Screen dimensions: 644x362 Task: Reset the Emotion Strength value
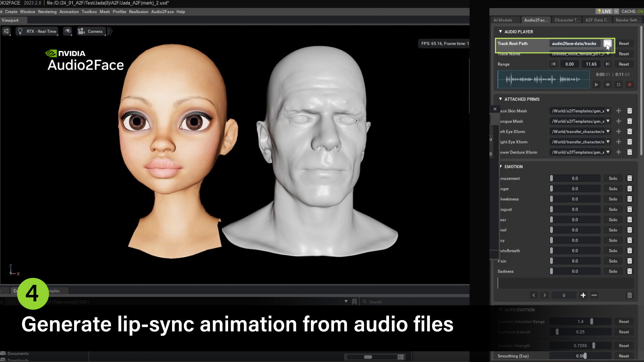(x=624, y=346)
